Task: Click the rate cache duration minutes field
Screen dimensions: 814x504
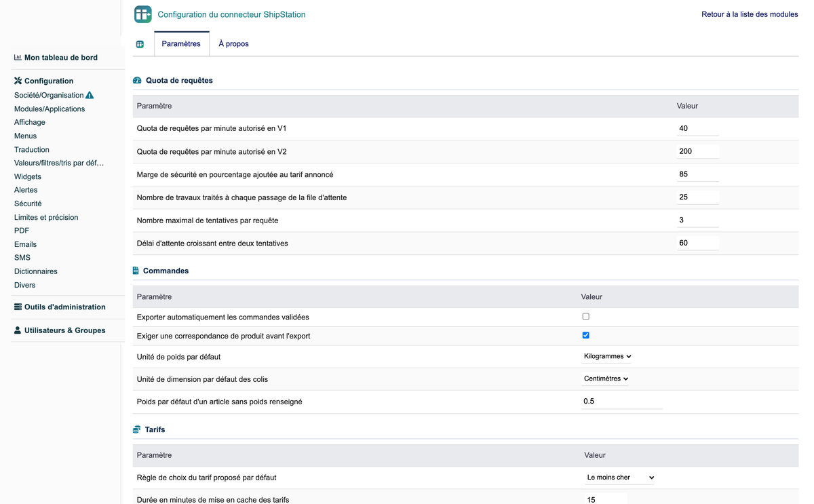Action: point(605,499)
